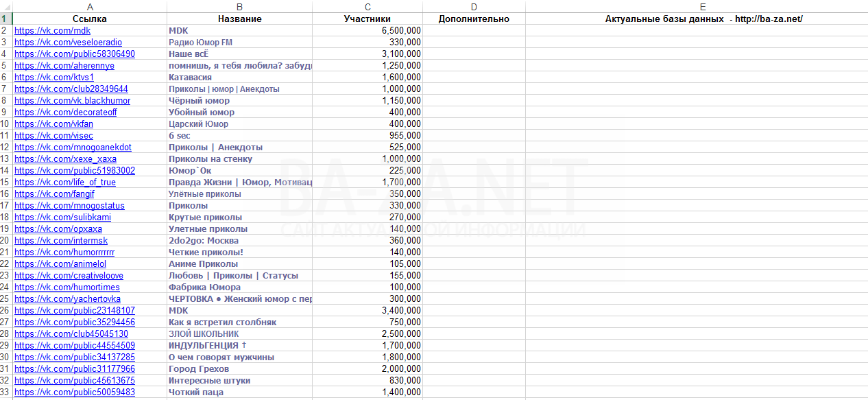Visit the vk.com/humorrrrrrr link

[64, 252]
